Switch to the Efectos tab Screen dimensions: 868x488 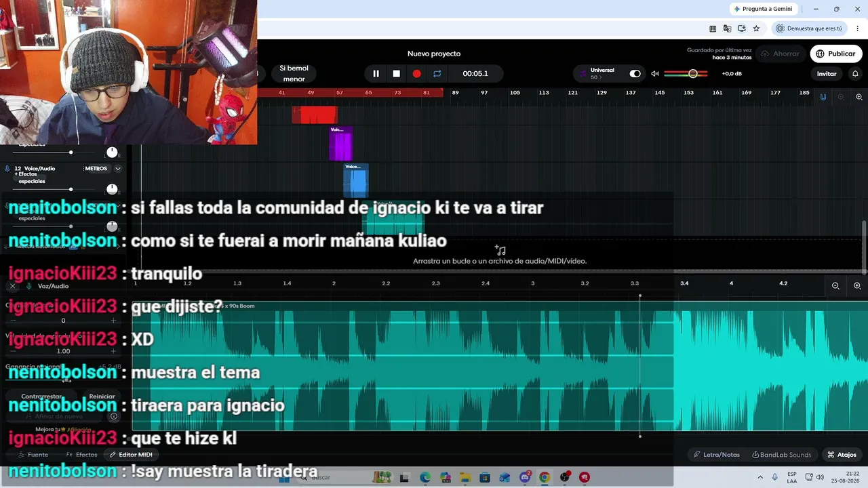pyautogui.click(x=82, y=455)
